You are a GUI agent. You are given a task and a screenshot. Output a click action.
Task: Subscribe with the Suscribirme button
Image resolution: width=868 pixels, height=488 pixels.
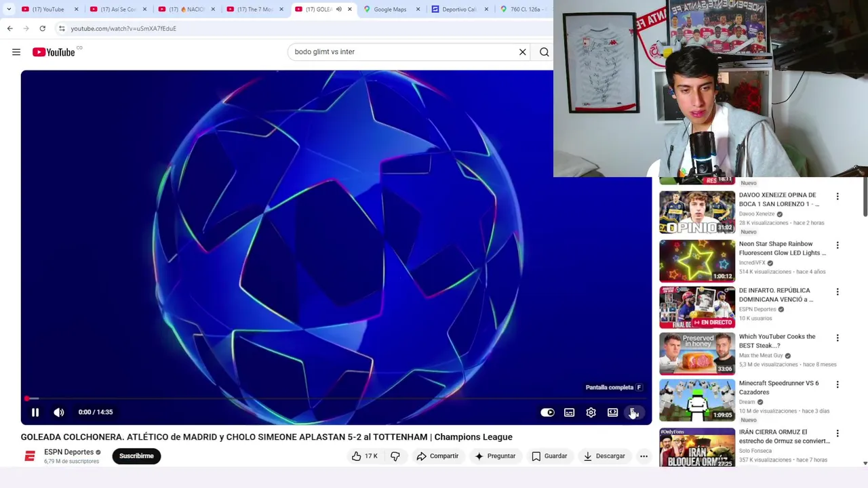pos(136,456)
